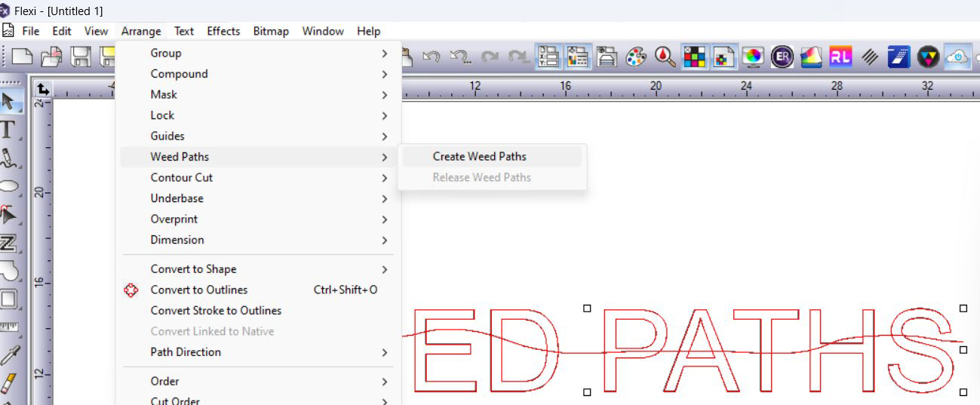The width and height of the screenshot is (980, 405).
Task: Click Convert to Outlines
Action: point(199,290)
